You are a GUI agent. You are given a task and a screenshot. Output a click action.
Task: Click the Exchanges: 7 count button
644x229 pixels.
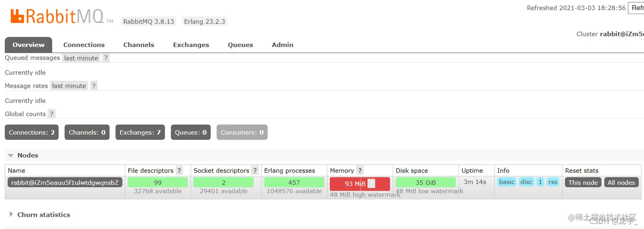(140, 132)
